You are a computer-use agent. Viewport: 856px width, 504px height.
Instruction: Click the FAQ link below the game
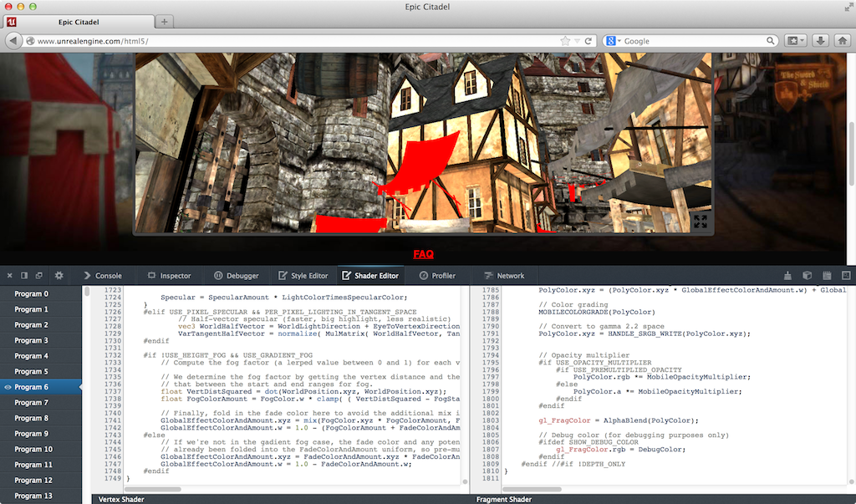[423, 254]
